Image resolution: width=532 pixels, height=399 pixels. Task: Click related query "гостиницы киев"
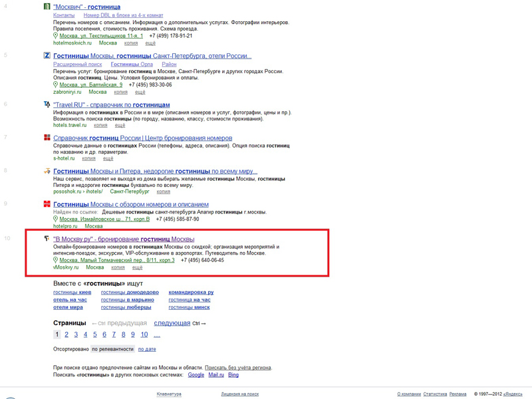coord(72,292)
